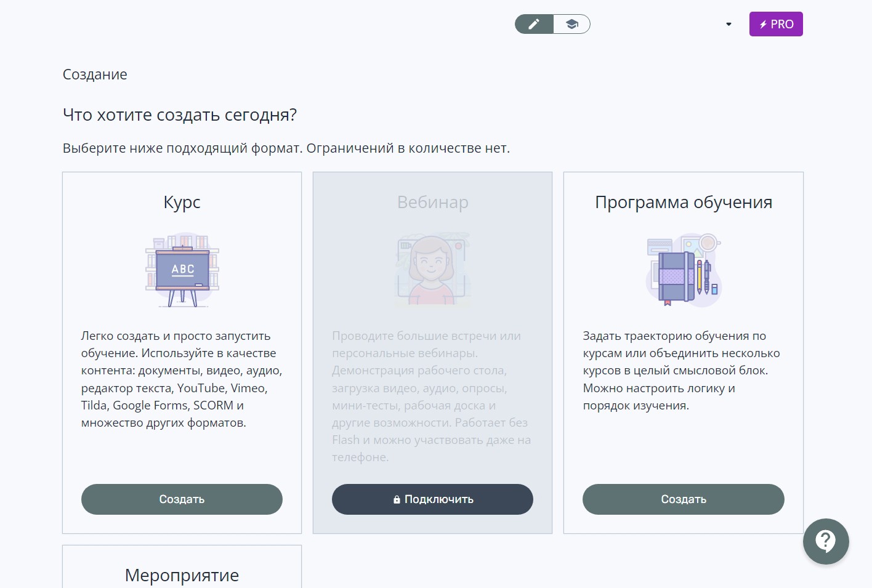Click the Создание page heading

tap(95, 75)
